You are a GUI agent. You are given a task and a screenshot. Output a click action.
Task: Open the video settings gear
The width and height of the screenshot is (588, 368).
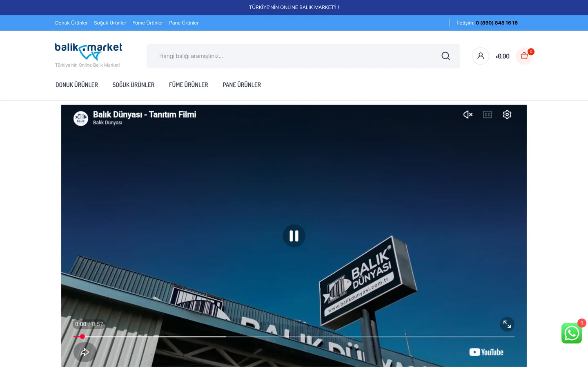[507, 114]
